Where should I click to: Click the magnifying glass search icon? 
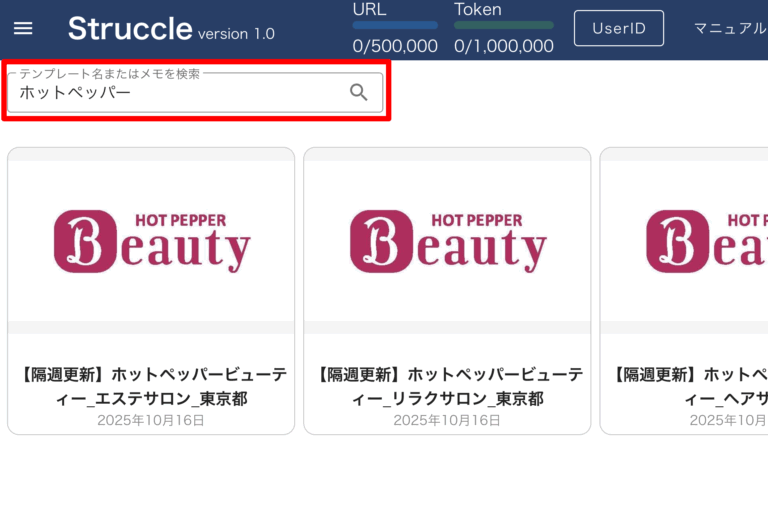pyautogui.click(x=359, y=93)
